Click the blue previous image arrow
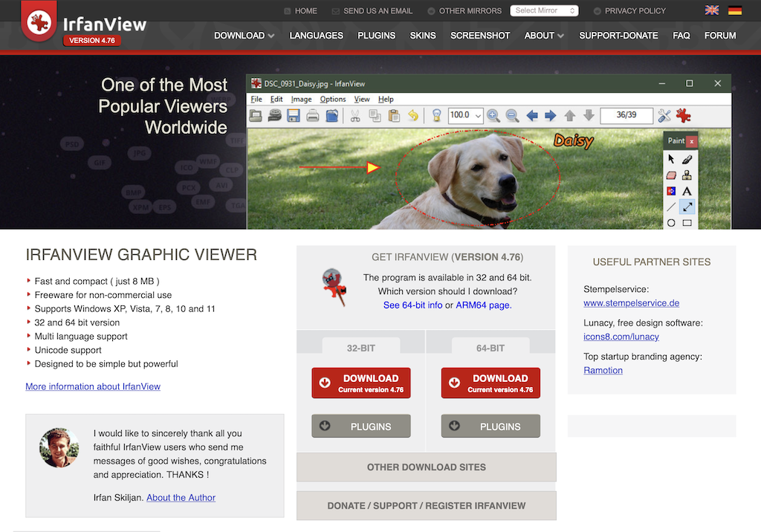Screen dimensions: 761x532 (532, 115)
